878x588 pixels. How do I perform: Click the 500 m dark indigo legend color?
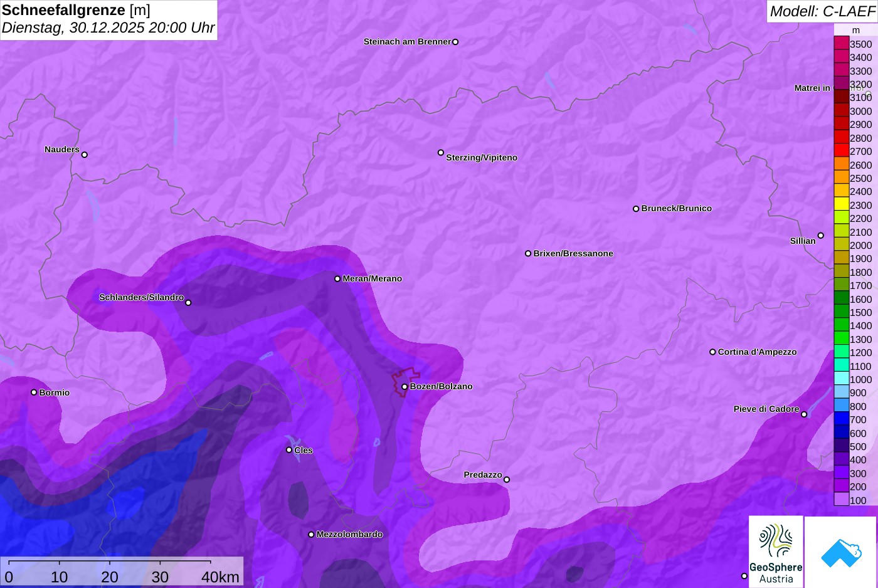point(841,446)
